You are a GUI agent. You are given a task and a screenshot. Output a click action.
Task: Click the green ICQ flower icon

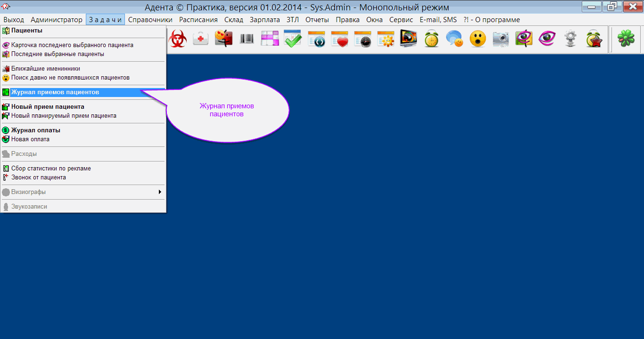tap(626, 39)
